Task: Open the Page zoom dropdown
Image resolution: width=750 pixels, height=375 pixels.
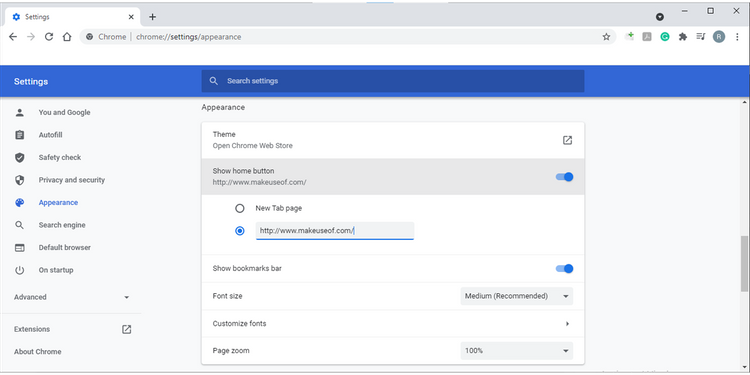Action: (517, 351)
